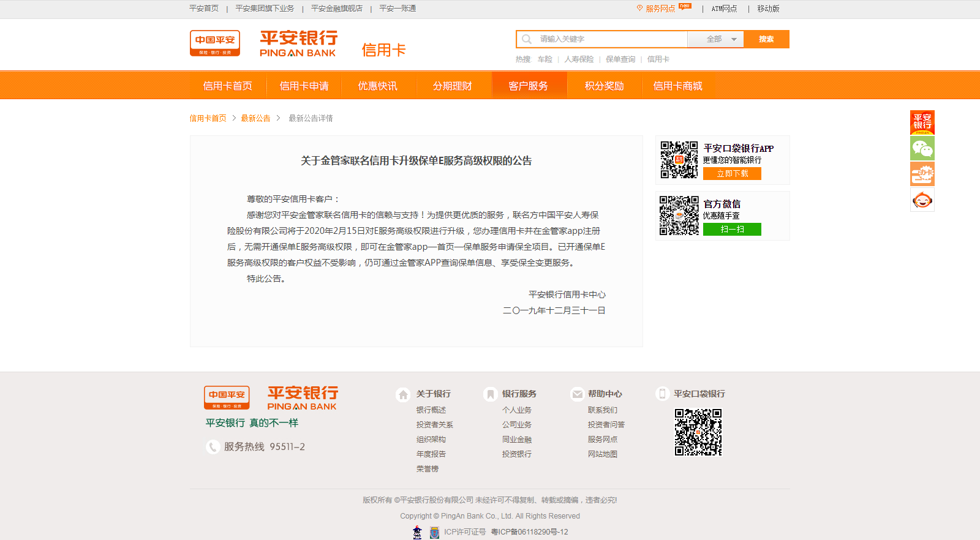This screenshot has height=540, width=980.
Task: Open the 信用卡申请 nav tab
Action: tap(304, 86)
